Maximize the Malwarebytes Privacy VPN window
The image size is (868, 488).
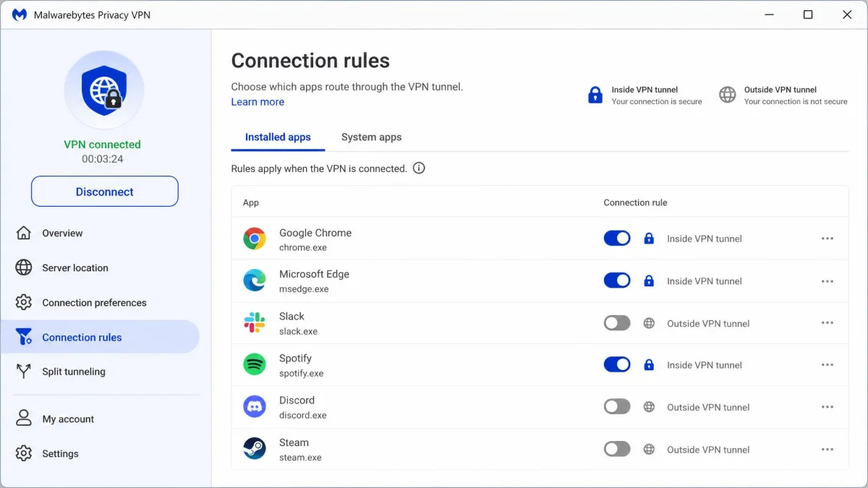(x=808, y=14)
